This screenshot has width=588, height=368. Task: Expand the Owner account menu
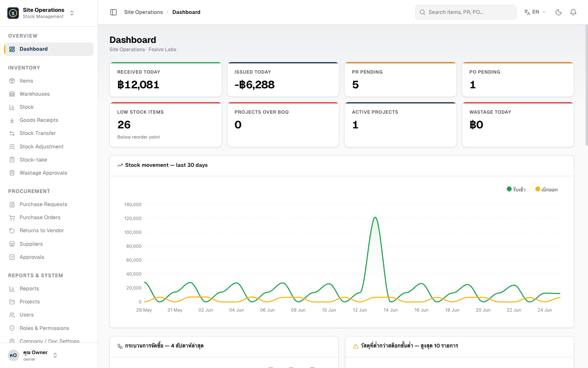coord(55,355)
